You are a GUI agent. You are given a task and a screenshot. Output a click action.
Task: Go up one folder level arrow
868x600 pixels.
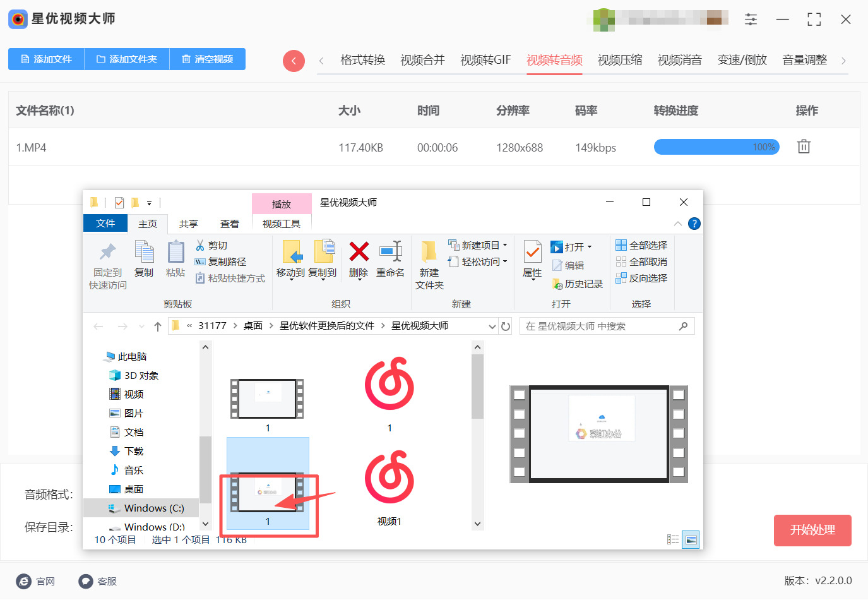(158, 327)
